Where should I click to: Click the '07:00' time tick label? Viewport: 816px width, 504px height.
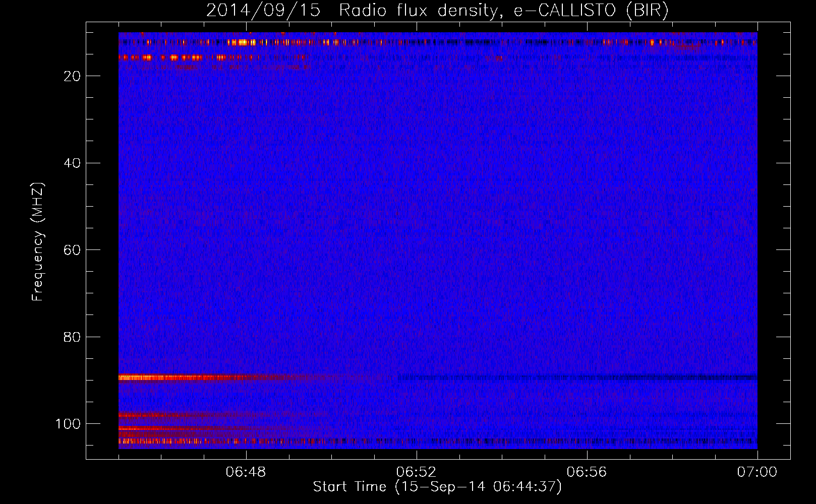click(x=757, y=472)
